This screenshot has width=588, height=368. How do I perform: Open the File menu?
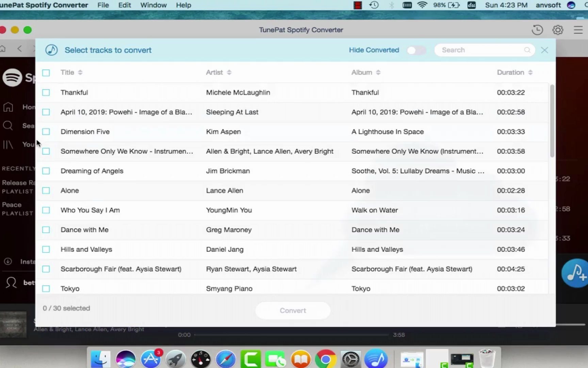click(x=103, y=5)
